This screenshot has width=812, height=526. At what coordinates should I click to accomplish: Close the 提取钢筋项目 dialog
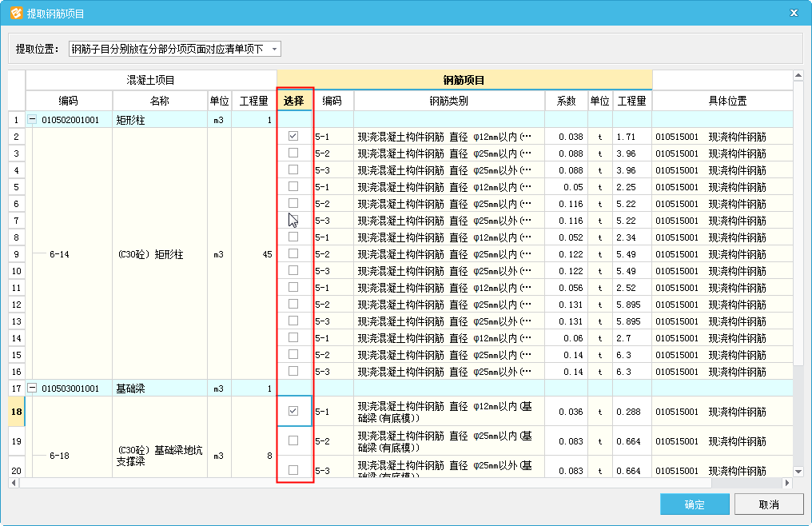(x=793, y=13)
